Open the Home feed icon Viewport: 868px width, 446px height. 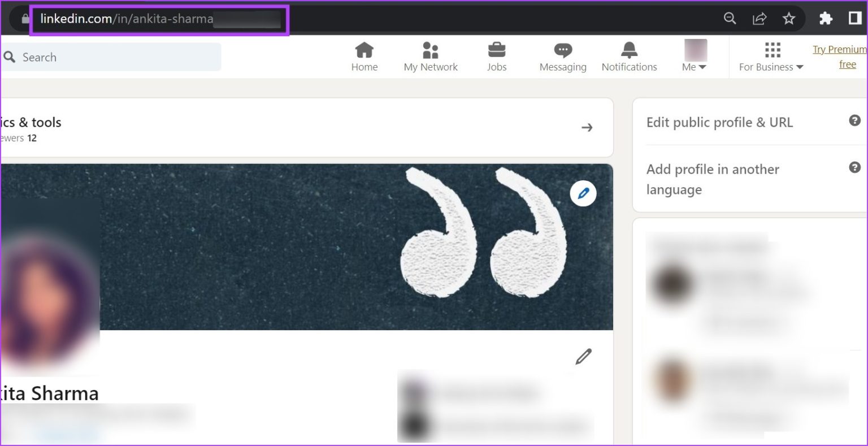coord(364,51)
